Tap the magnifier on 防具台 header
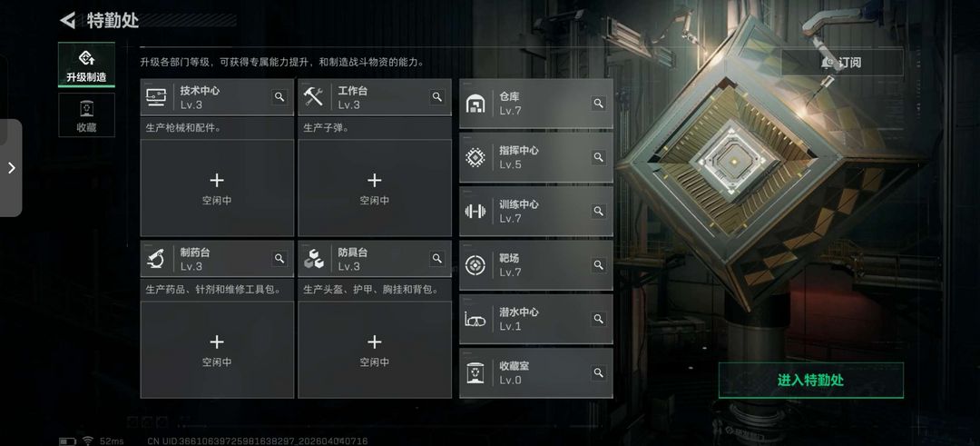Image resolution: width=980 pixels, height=446 pixels. tap(436, 258)
